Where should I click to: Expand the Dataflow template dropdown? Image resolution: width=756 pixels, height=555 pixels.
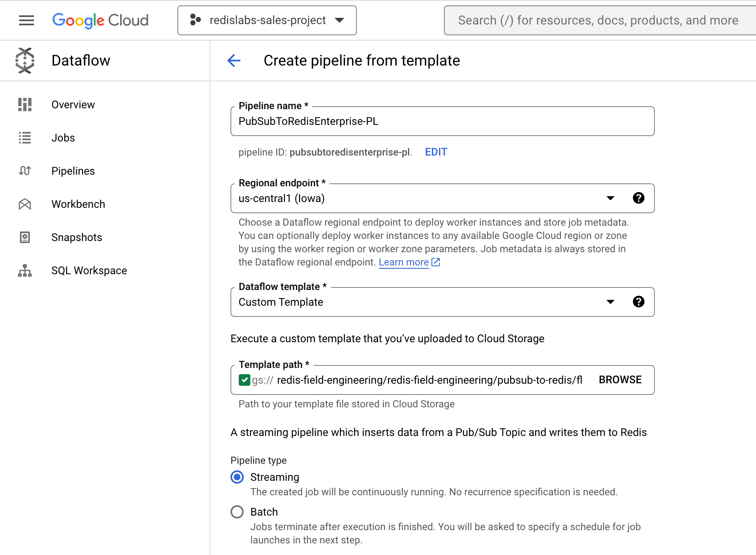tap(610, 302)
